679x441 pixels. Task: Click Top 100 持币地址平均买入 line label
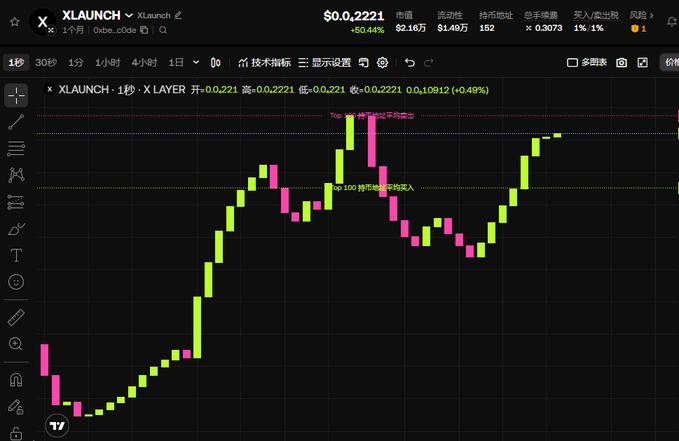tap(373, 188)
